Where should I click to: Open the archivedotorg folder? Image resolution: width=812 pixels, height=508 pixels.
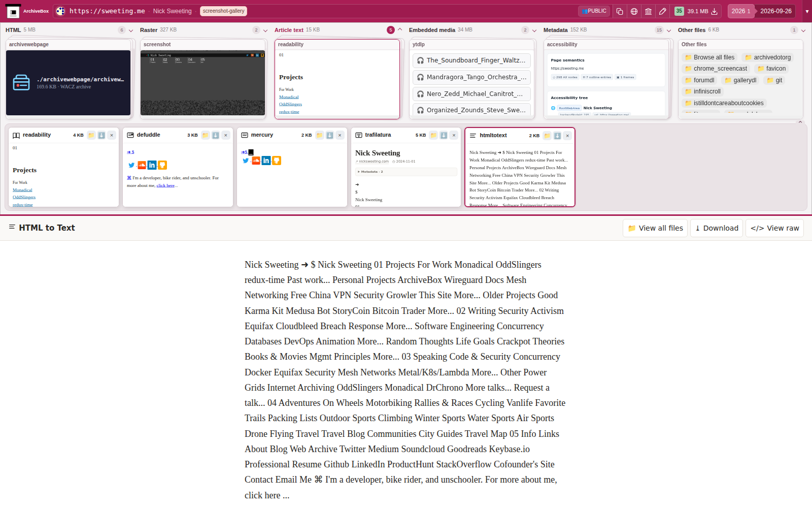pos(768,57)
